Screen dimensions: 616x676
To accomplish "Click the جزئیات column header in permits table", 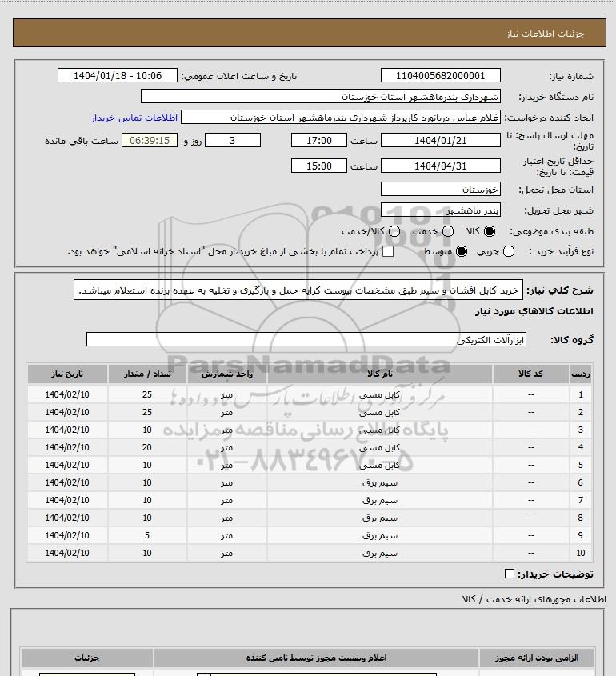I will 87,658.
